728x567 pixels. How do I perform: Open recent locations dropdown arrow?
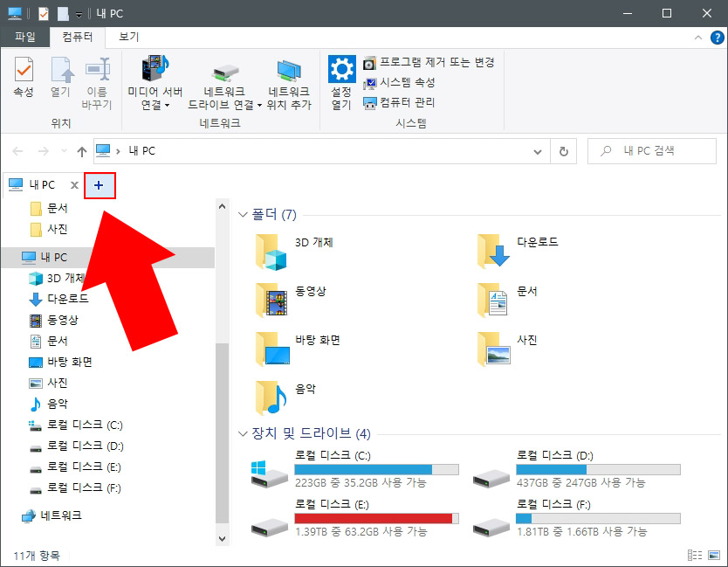click(x=64, y=151)
